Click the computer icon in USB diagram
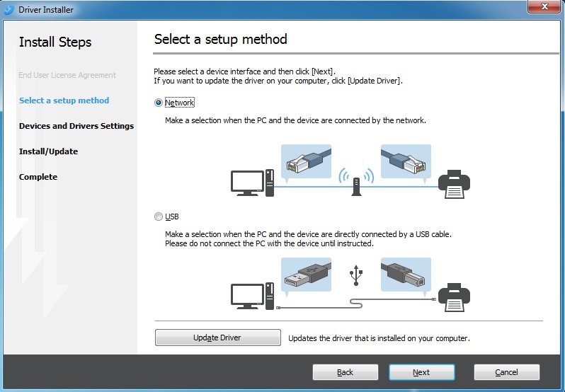 [x=252, y=296]
